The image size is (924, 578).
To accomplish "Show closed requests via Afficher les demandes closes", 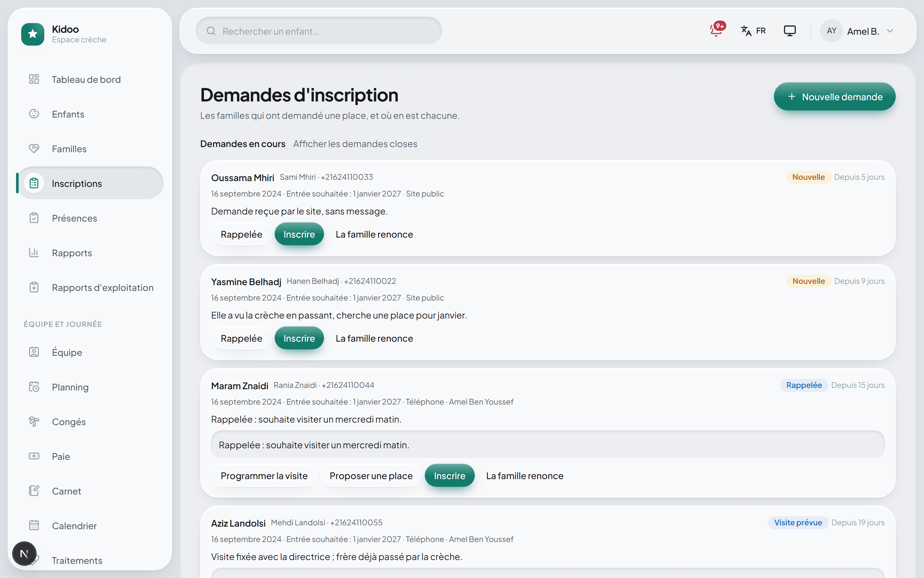I will click(x=355, y=144).
